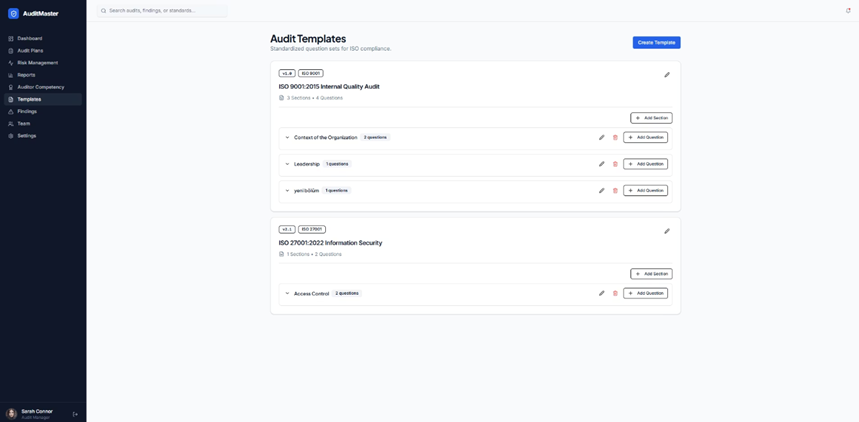The image size is (859, 422).
Task: Delete the Leadership section trash icon
Action: 615,164
